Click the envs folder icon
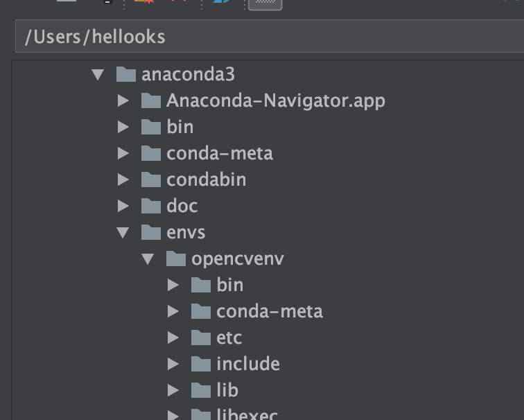 pyautogui.click(x=151, y=232)
